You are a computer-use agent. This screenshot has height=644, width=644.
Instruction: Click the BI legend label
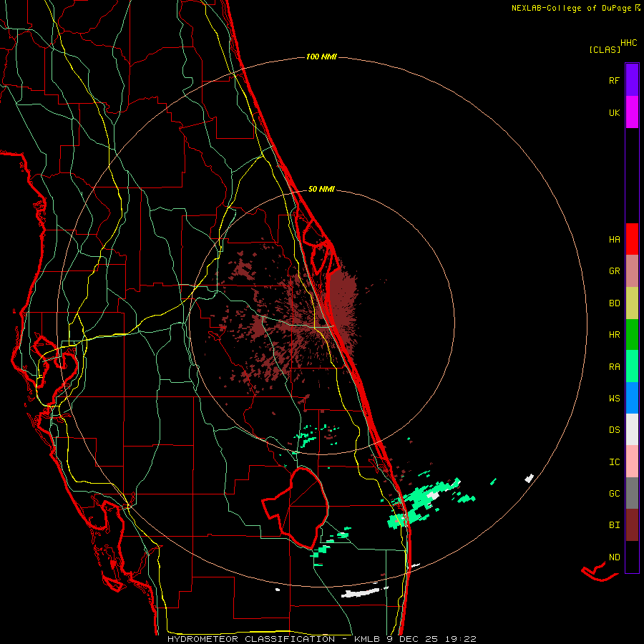614,525
